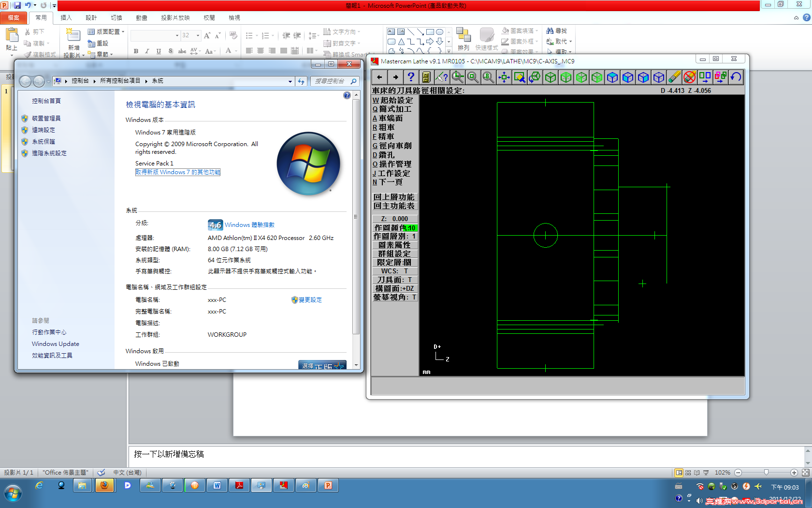Open the font name dropdown in PowerPoint

[177, 35]
